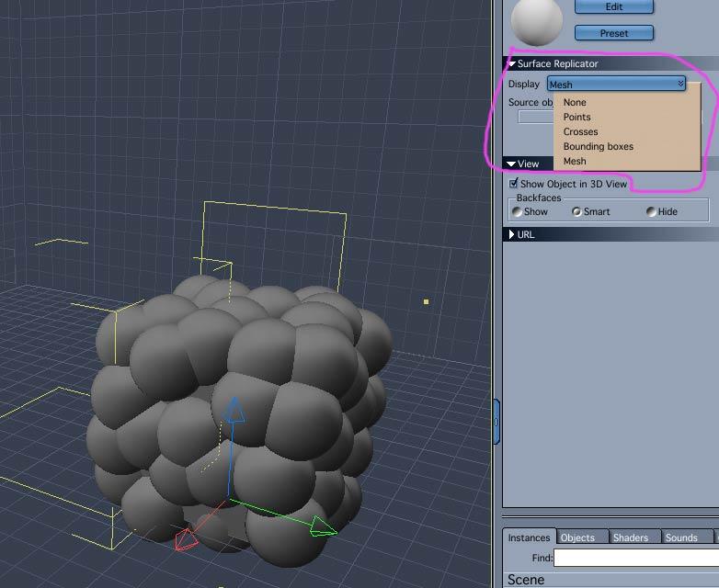
Task: Select the Smart backfaces radio button
Action: (576, 211)
